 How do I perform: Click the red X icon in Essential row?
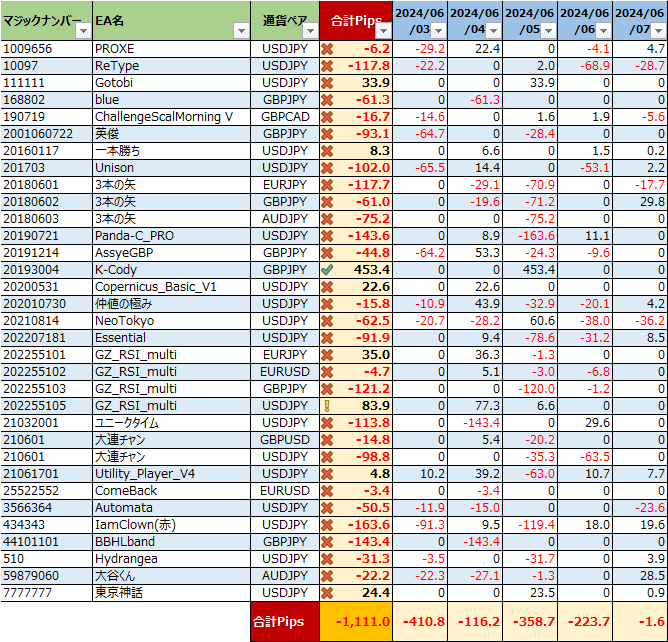click(x=327, y=338)
